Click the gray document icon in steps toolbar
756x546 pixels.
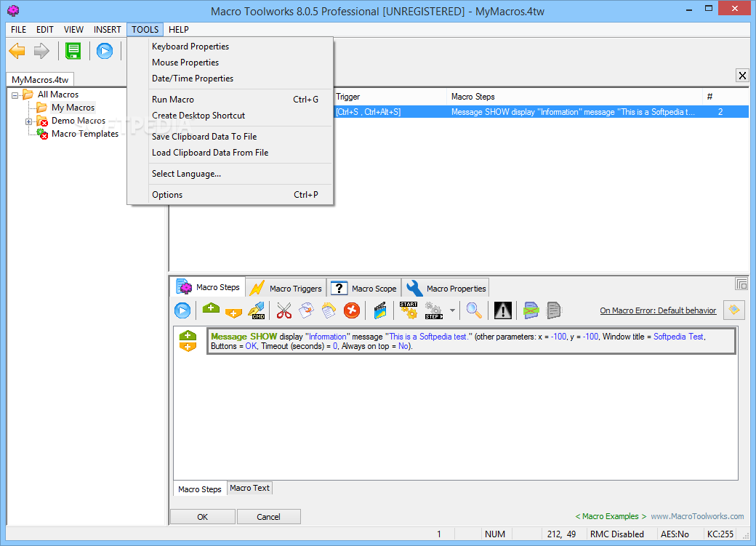click(x=554, y=310)
